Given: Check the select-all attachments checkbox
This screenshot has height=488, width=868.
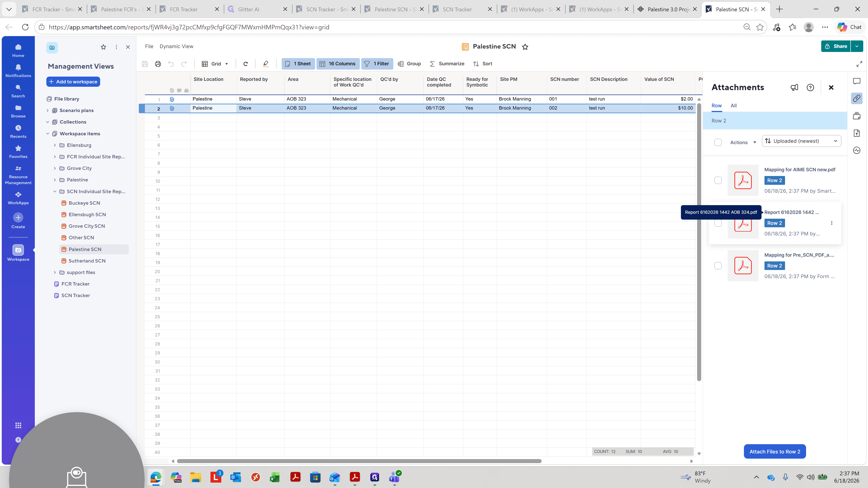Looking at the screenshot, I should pyautogui.click(x=718, y=143).
